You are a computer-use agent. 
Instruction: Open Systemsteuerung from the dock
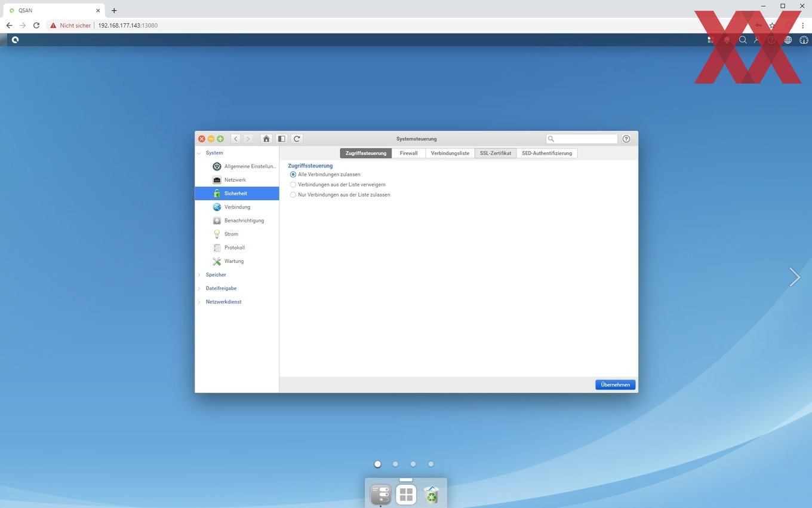pyautogui.click(x=381, y=495)
